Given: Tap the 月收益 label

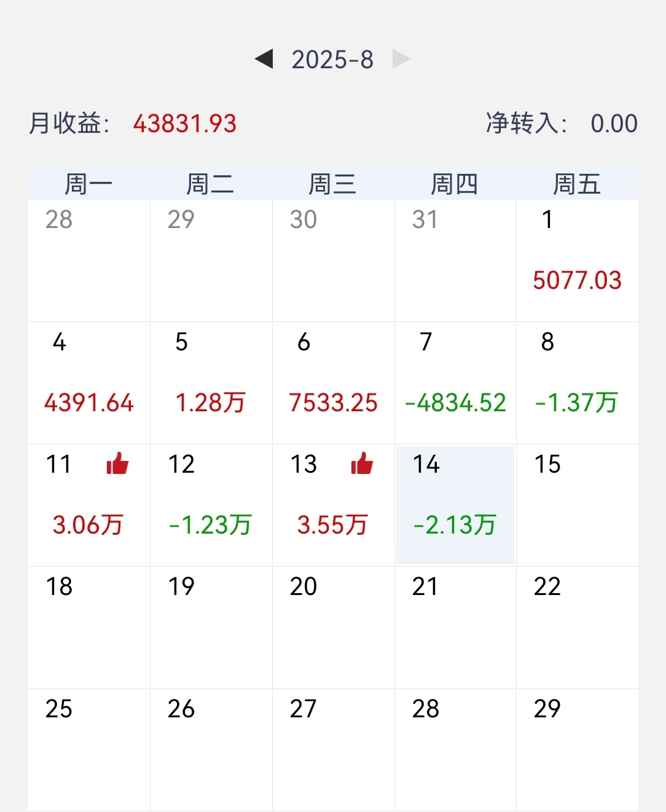Looking at the screenshot, I should pyautogui.click(x=69, y=124).
